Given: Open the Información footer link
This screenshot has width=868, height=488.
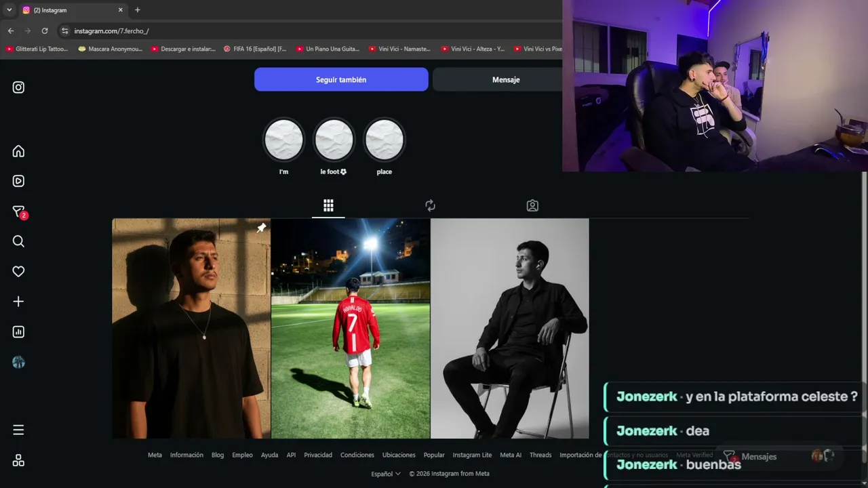Looking at the screenshot, I should [x=186, y=455].
